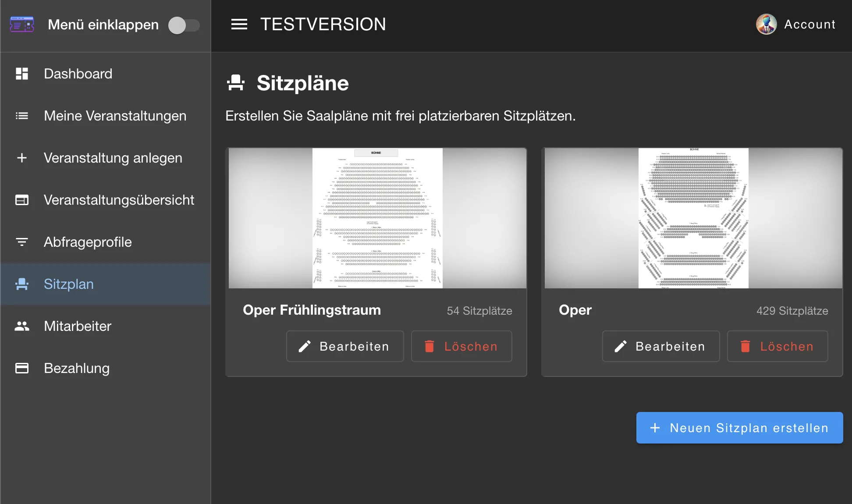Click plus icon on Neuen Sitzplan erstellen
Viewport: 852px width, 504px height.
655,428
